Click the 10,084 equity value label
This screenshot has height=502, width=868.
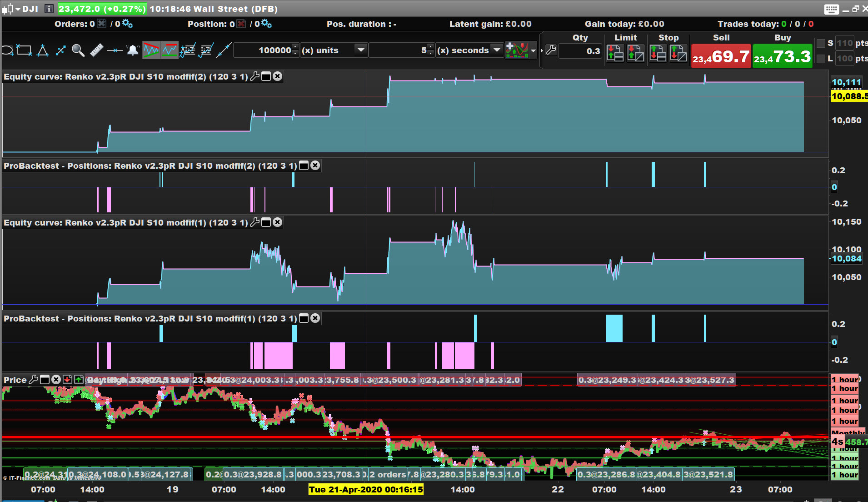click(847, 259)
